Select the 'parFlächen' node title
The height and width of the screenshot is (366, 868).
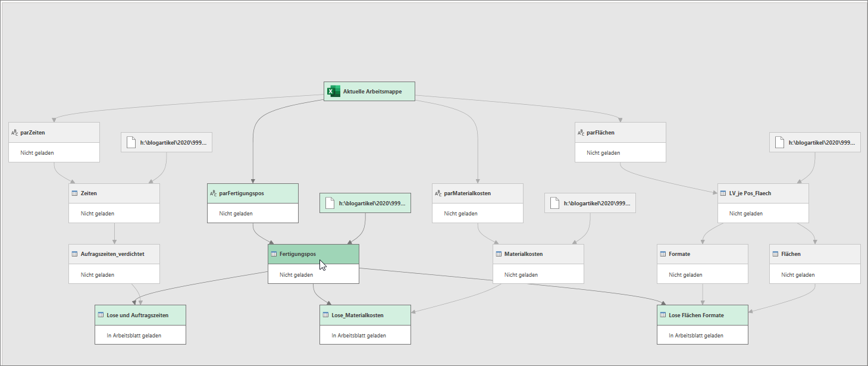tap(601, 133)
